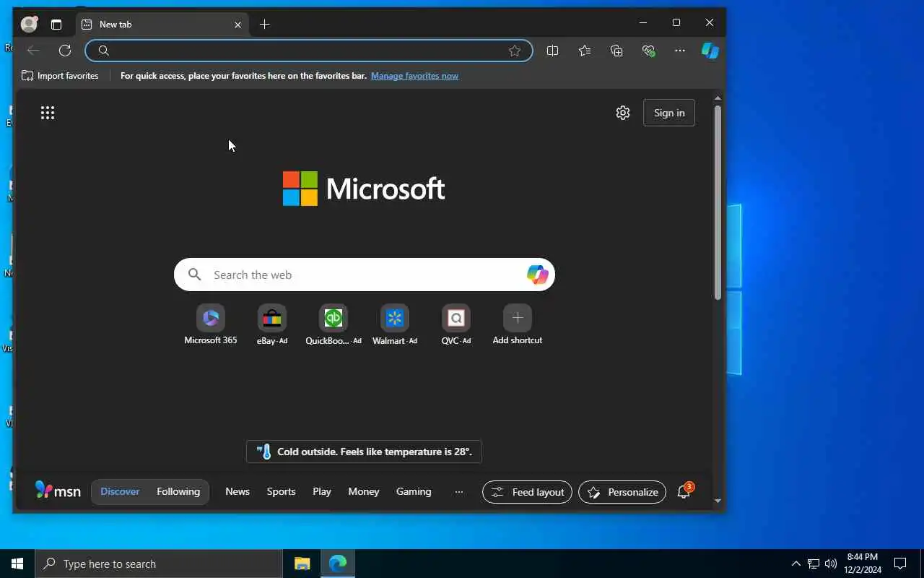Viewport: 924px width, 578px height.
Task: Open the Action Center notifications
Action: coord(900,564)
